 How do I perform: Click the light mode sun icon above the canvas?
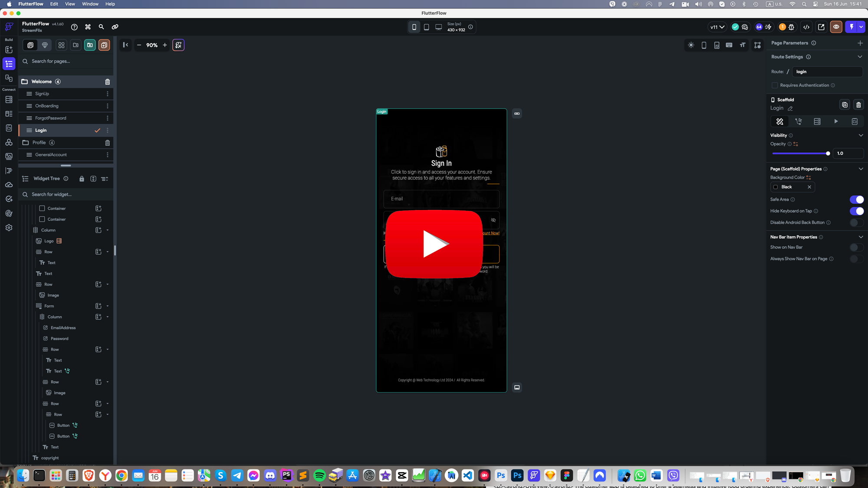coord(691,45)
